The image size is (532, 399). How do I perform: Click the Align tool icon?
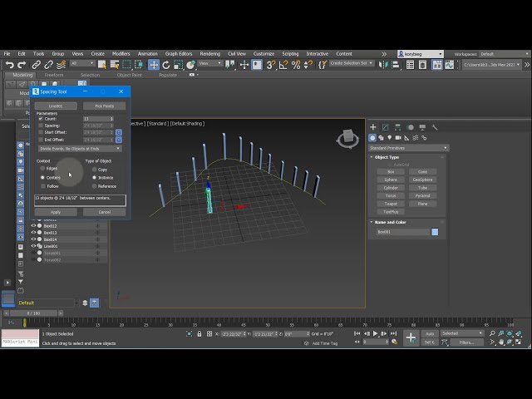pyautogui.click(x=396, y=65)
